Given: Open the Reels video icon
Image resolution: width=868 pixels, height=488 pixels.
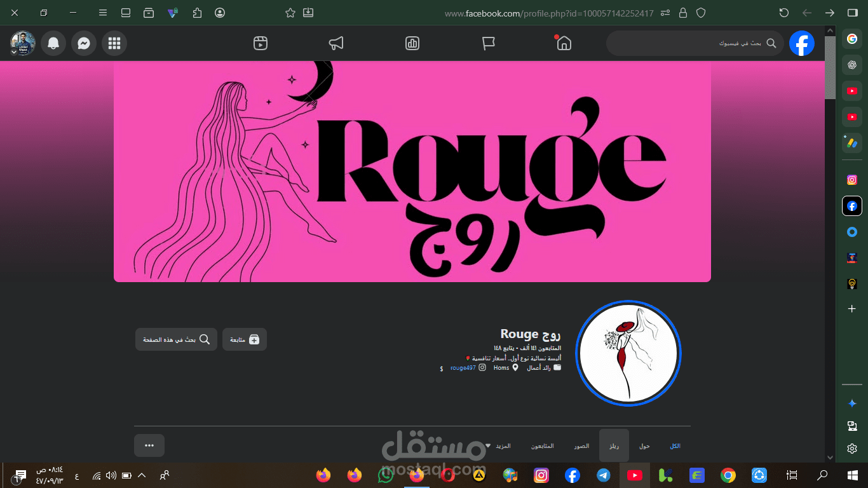Looking at the screenshot, I should pyautogui.click(x=260, y=43).
